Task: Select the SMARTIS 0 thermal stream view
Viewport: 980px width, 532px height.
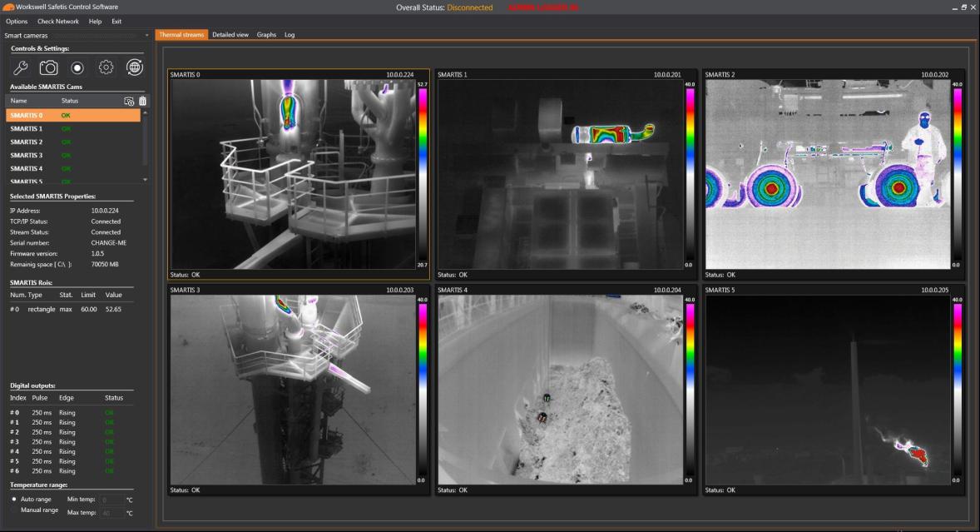Action: tap(293, 174)
